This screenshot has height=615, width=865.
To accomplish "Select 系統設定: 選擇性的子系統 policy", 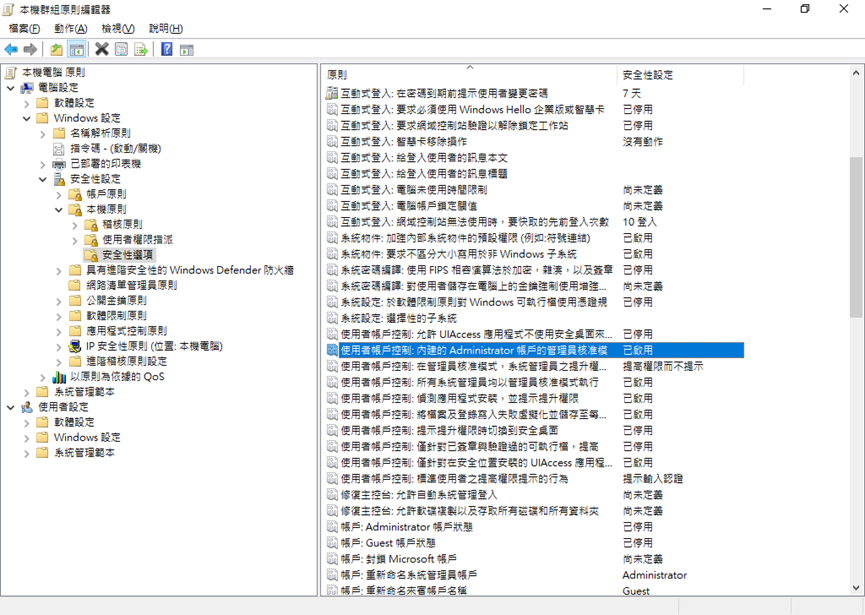I will (x=398, y=318).
